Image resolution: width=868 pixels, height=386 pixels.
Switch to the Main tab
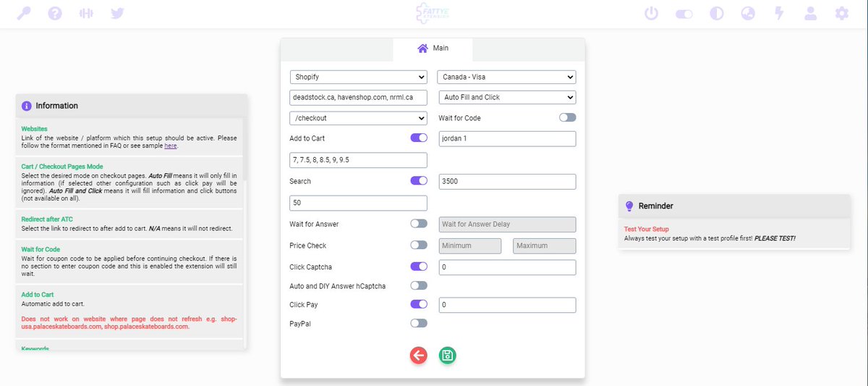pyautogui.click(x=433, y=49)
